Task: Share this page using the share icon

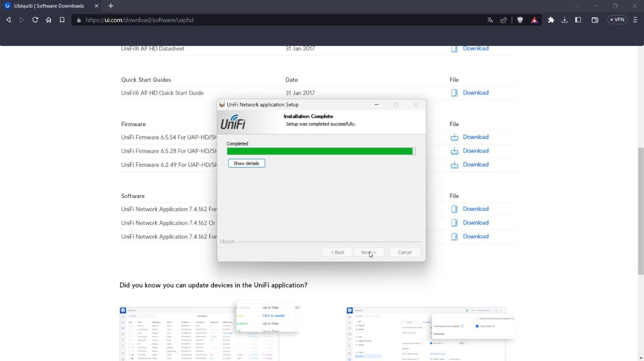Action: 504,20
